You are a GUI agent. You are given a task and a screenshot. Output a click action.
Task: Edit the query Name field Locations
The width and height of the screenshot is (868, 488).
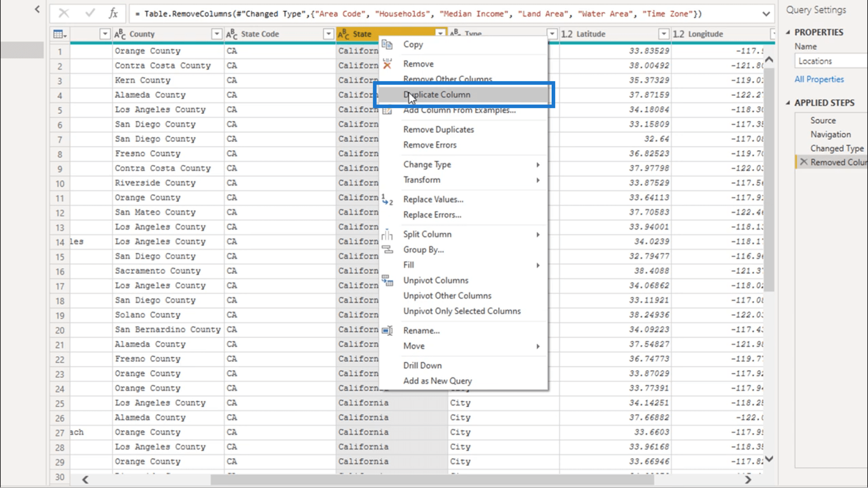(x=831, y=61)
